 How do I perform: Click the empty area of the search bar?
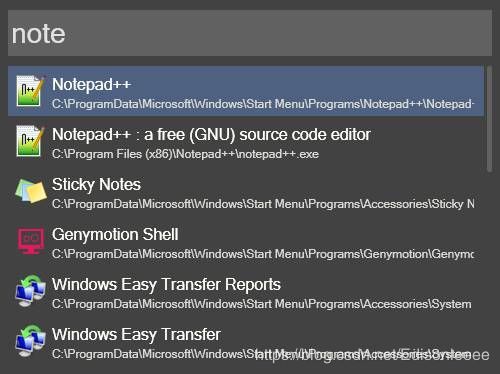(x=278, y=33)
